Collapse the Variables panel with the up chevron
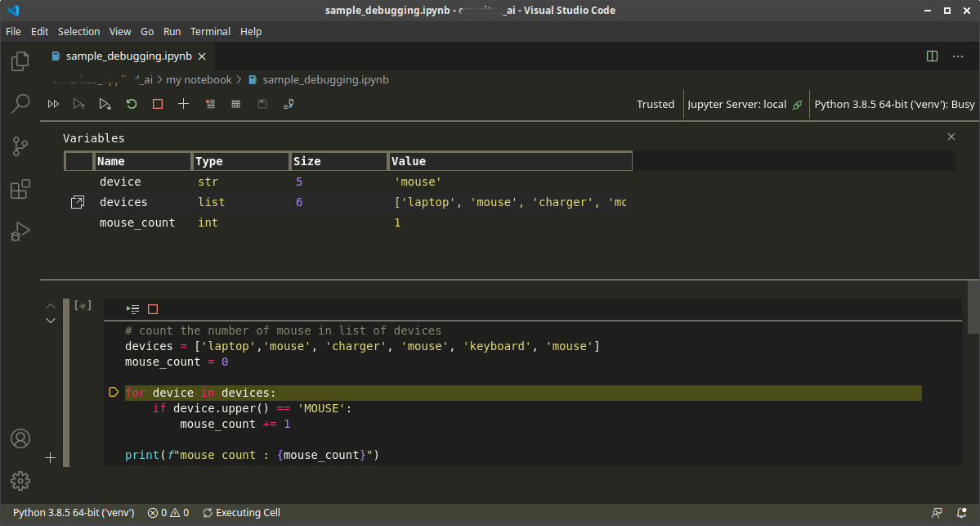This screenshot has height=526, width=980. coord(50,305)
